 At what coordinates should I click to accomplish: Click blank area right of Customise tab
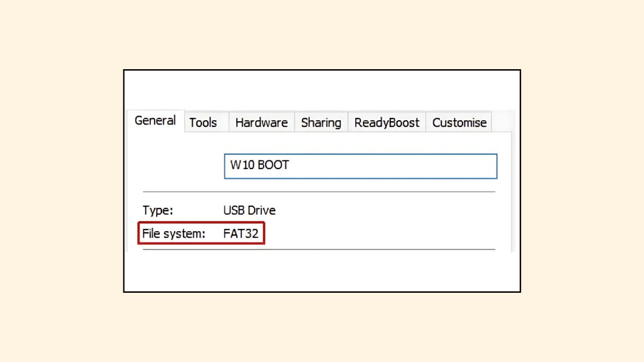(503, 122)
